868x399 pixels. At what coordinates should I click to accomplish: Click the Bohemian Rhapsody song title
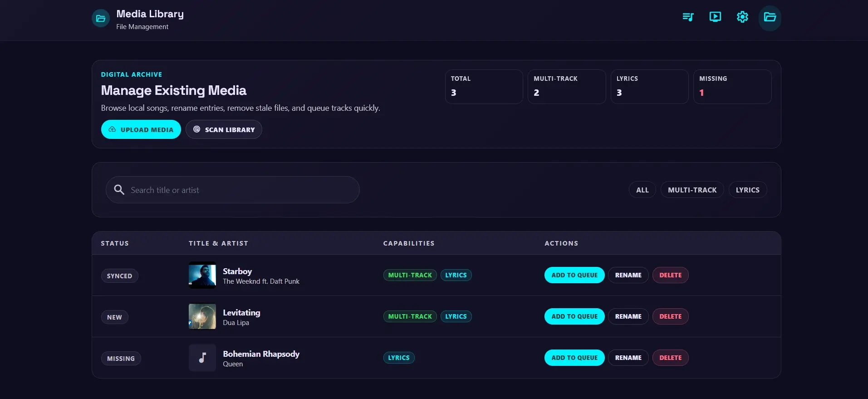pos(261,354)
